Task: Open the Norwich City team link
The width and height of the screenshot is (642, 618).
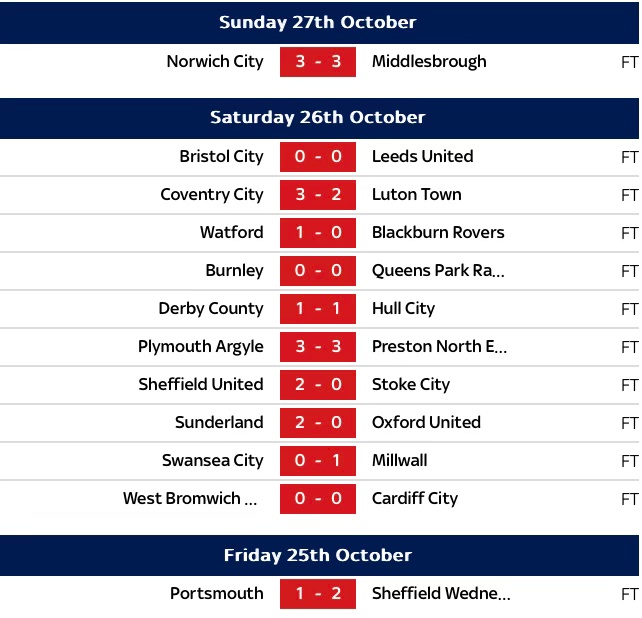Action: (215, 61)
